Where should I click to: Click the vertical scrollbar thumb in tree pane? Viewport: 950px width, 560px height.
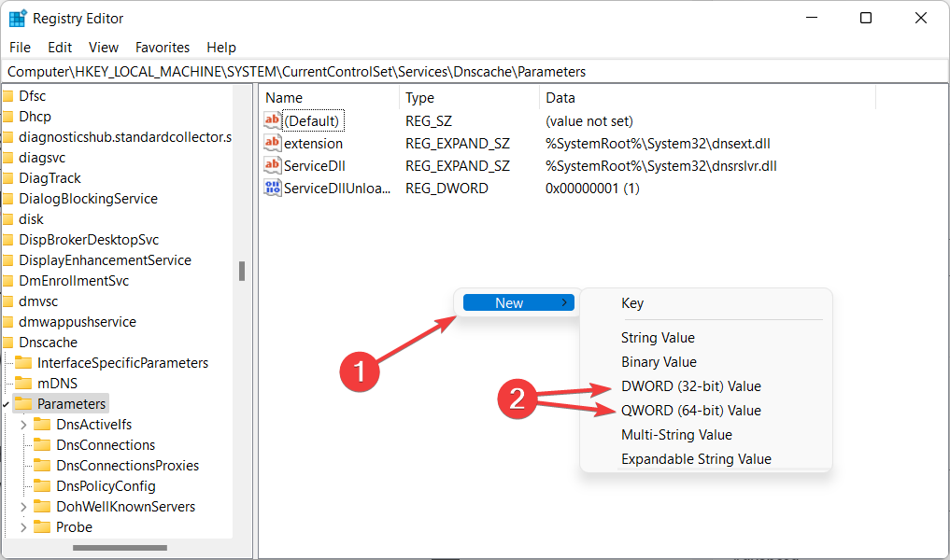(x=242, y=271)
